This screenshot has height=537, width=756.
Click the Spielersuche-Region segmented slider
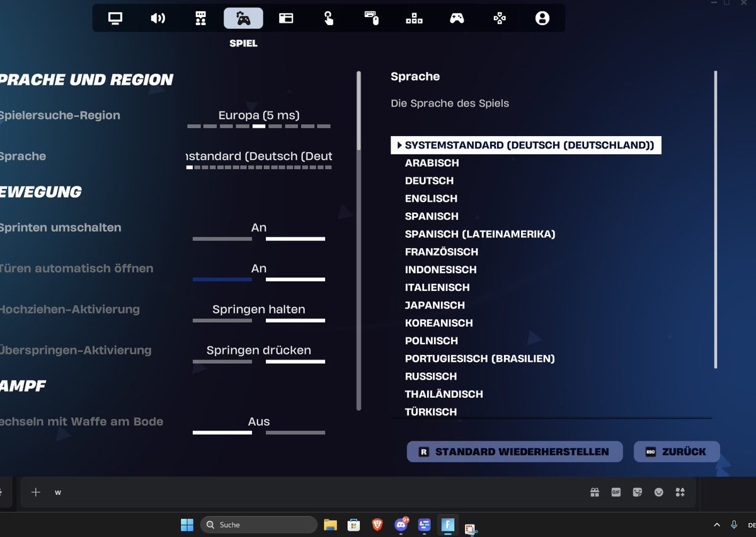(x=259, y=127)
